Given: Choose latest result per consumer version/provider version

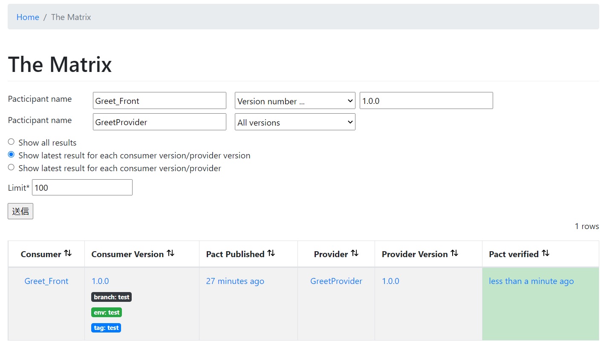Looking at the screenshot, I should [12, 155].
